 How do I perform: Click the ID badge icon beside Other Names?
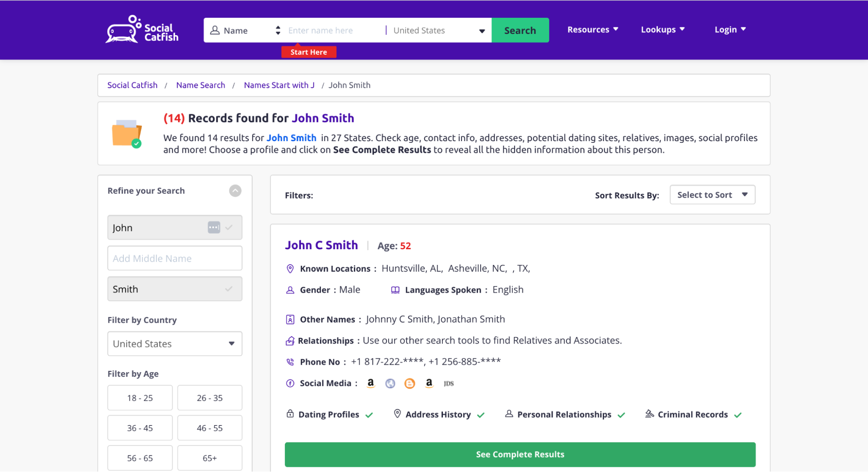pos(290,320)
